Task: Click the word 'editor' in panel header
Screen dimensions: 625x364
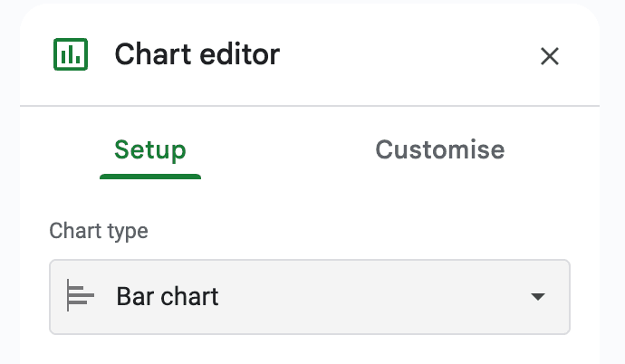Action: (x=237, y=54)
